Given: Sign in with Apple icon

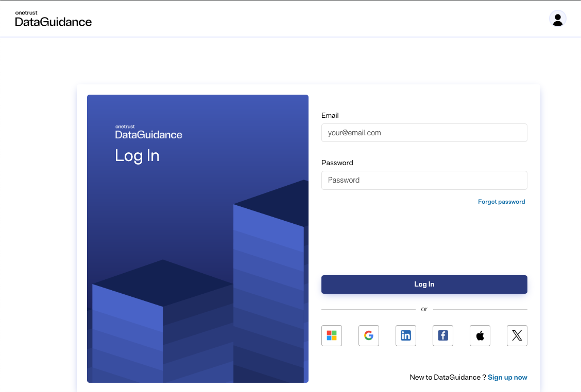Looking at the screenshot, I should click(x=480, y=336).
